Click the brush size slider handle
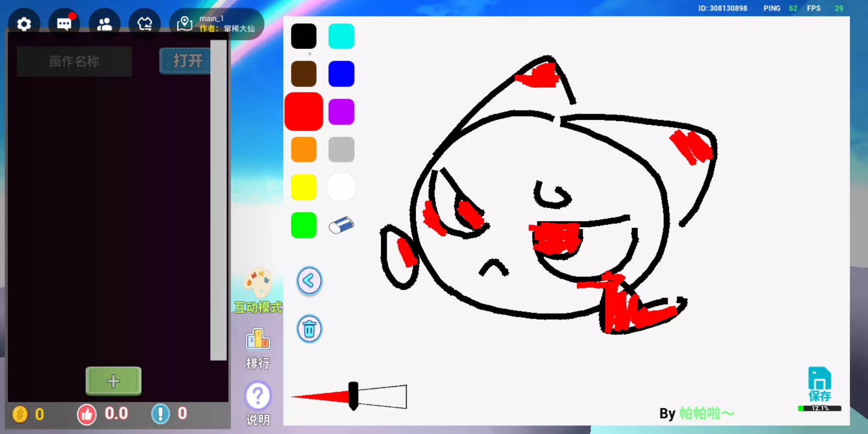This screenshot has height=434, width=868. pyautogui.click(x=353, y=396)
